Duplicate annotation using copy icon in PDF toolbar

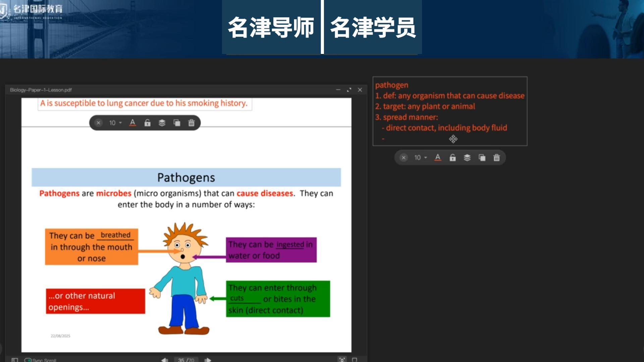coord(177,123)
